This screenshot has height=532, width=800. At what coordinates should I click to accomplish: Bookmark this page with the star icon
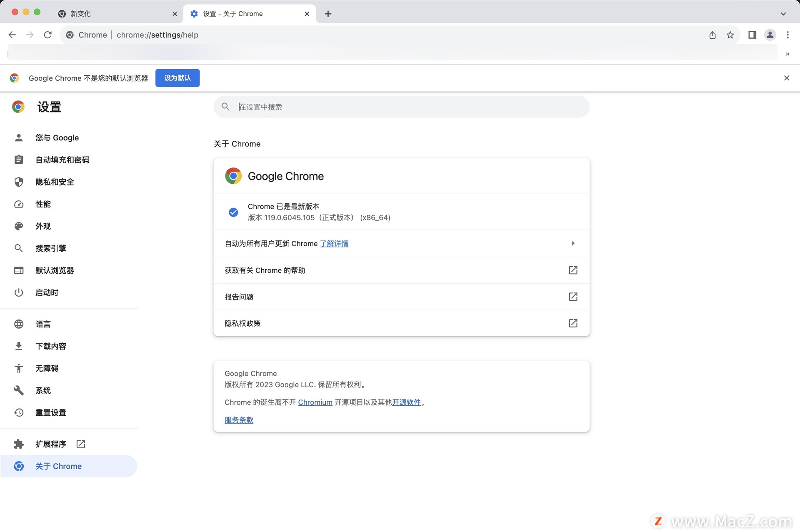tap(730, 35)
